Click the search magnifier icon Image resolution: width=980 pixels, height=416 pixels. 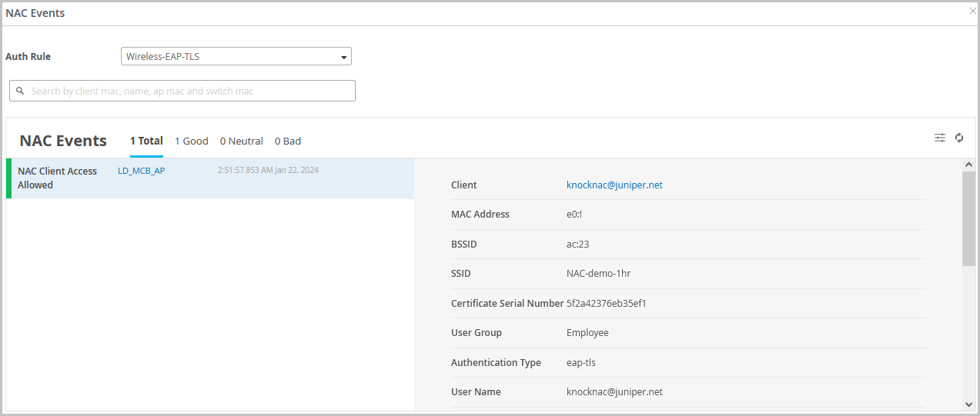click(20, 91)
